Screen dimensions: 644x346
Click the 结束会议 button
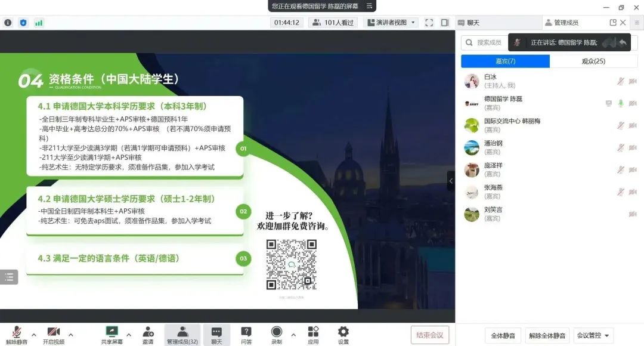429,335
